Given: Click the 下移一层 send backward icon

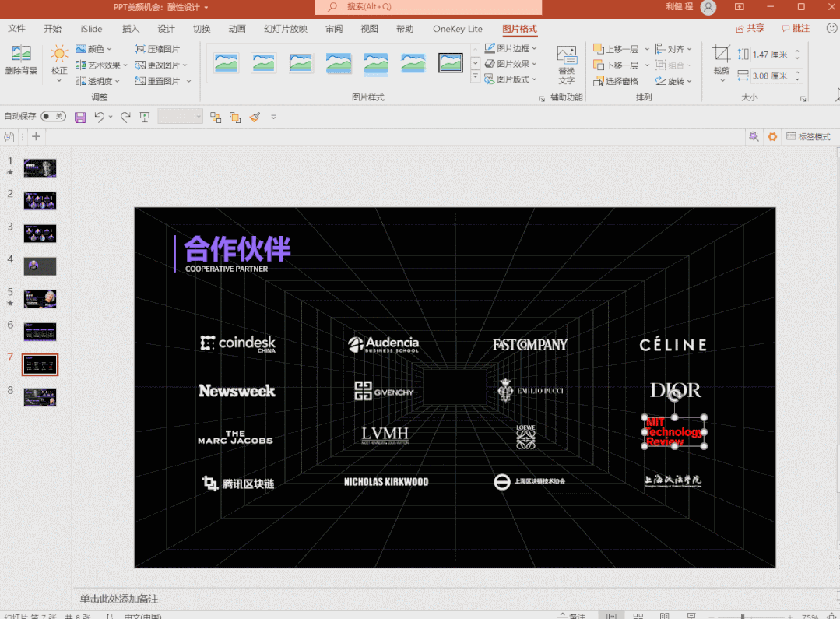Looking at the screenshot, I should click(x=599, y=65).
